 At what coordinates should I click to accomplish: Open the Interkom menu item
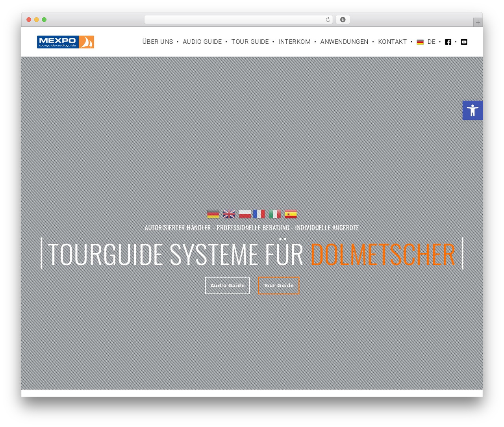pyautogui.click(x=295, y=42)
